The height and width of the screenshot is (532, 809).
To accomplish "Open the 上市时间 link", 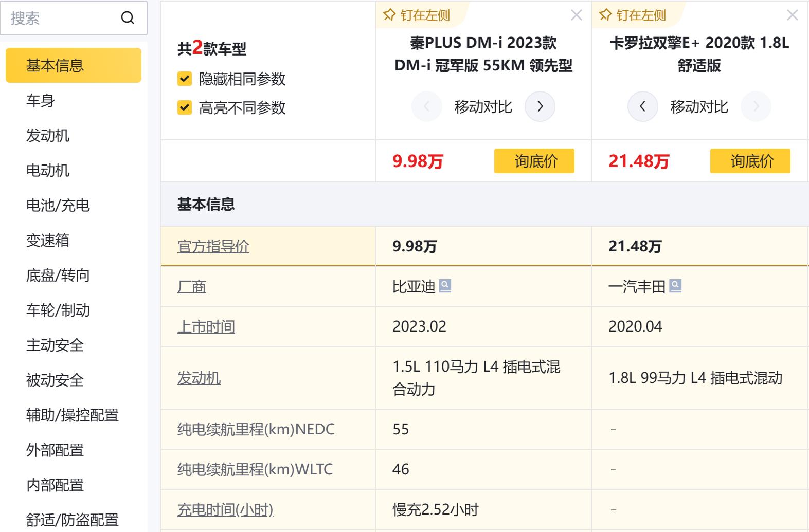I will point(206,326).
